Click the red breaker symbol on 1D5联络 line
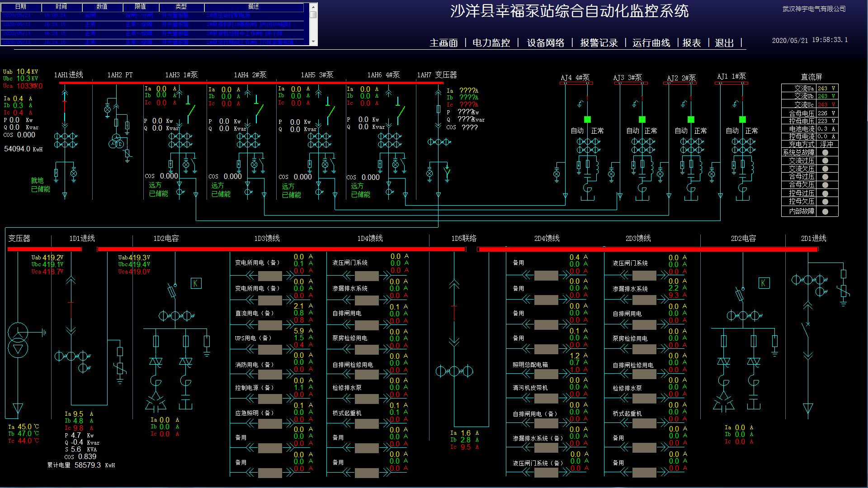 coord(454,313)
